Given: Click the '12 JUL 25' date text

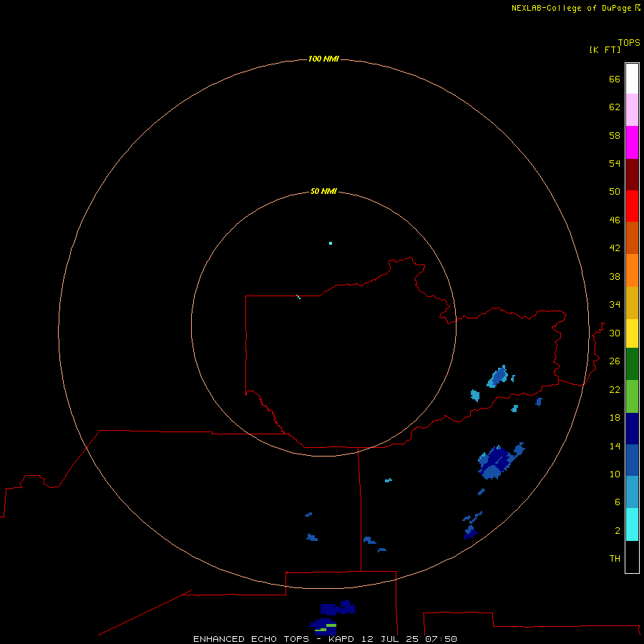Looking at the screenshot, I should tap(391, 639).
